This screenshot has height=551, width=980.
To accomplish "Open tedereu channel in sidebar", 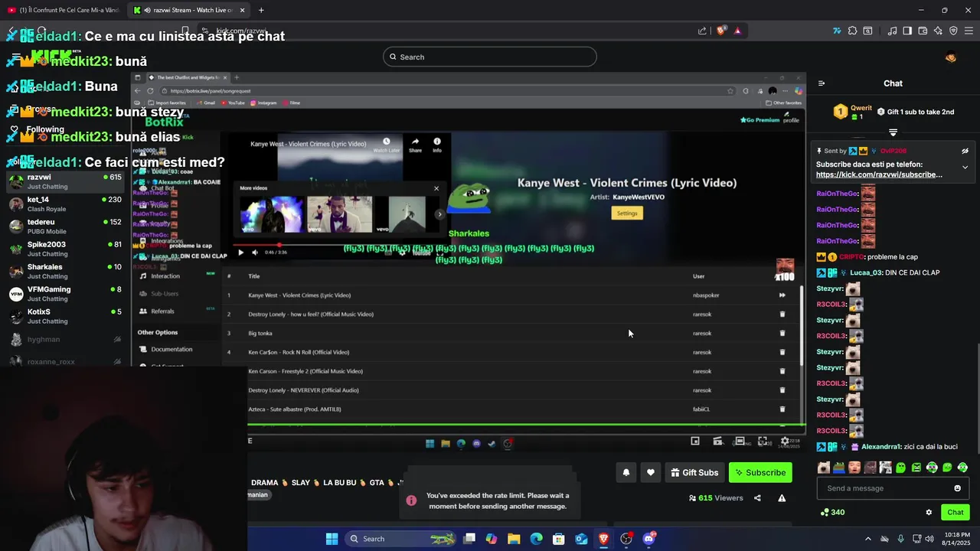I will pyautogui.click(x=65, y=227).
